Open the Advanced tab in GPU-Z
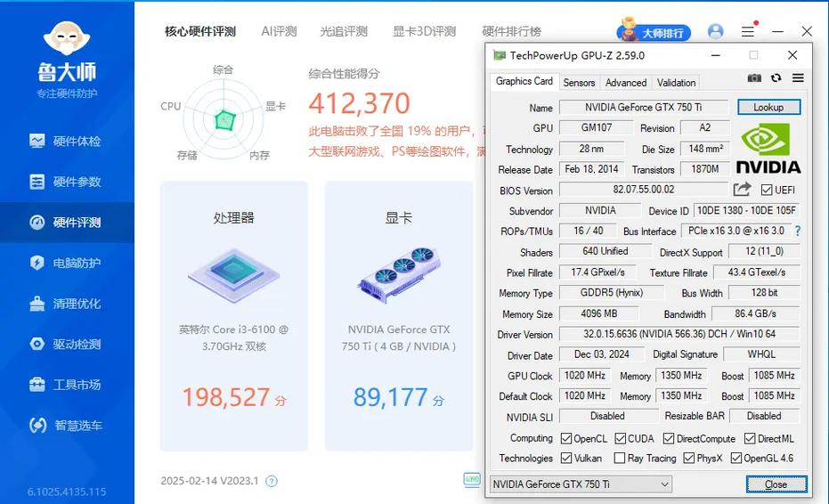Screen dimensions: 829x504 [x=626, y=83]
